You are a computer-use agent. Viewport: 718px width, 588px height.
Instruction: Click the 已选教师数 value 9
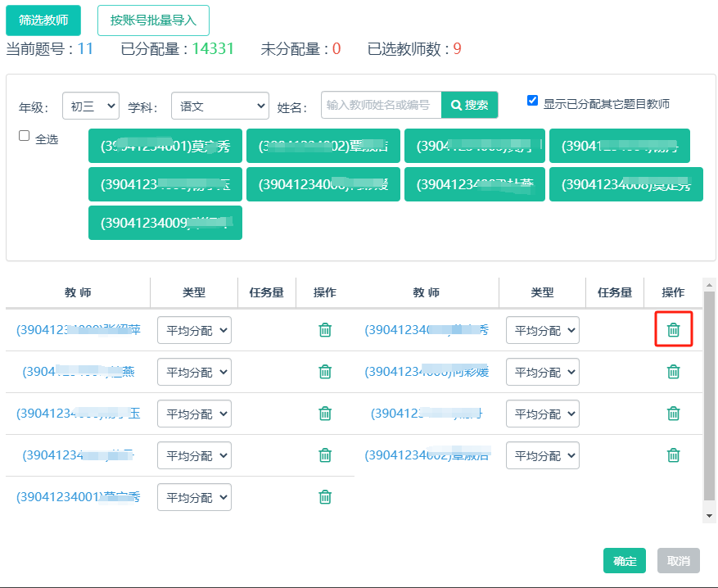457,48
